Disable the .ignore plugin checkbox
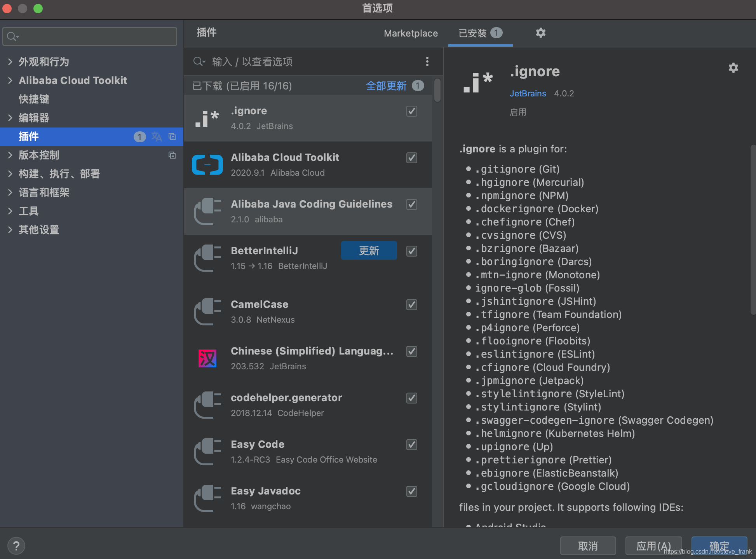 [412, 111]
